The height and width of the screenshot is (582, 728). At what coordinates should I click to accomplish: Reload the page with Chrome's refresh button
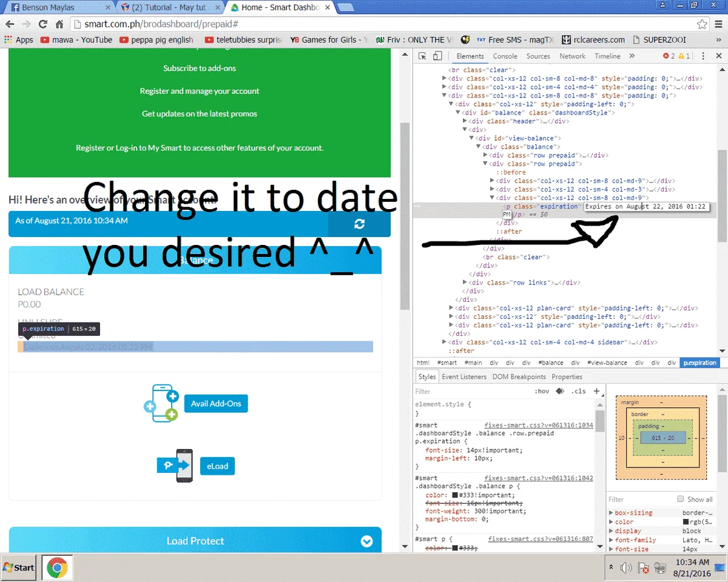[42, 24]
